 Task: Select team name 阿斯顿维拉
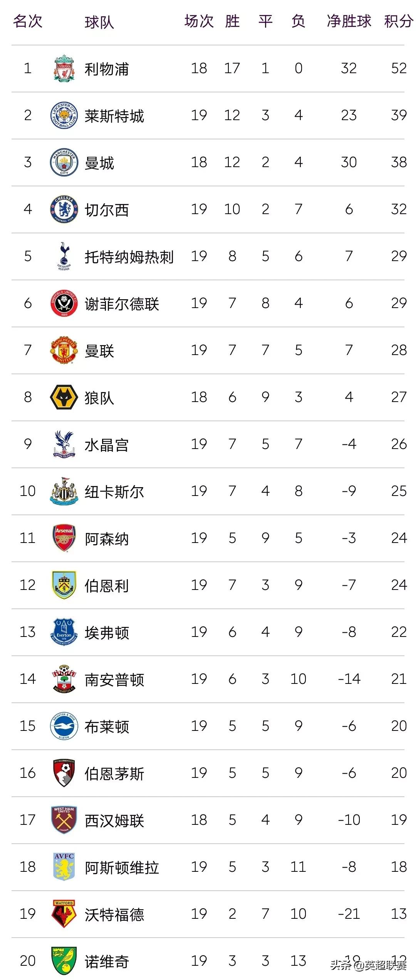pos(122,868)
